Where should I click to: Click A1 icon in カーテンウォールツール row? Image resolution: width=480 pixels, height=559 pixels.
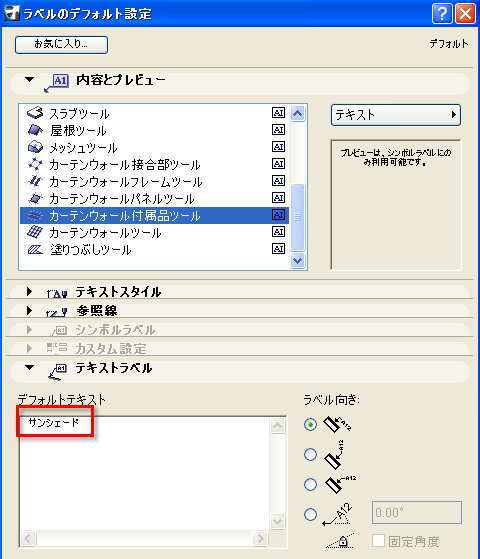pos(278,232)
